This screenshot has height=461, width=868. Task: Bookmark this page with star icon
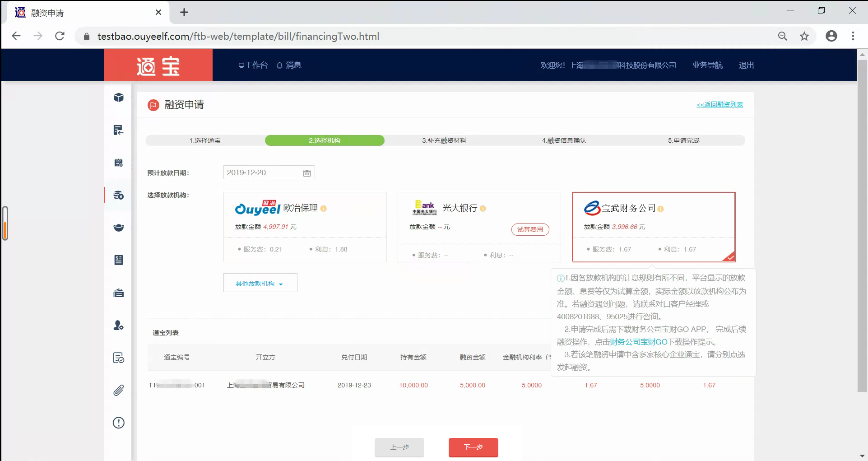click(804, 36)
